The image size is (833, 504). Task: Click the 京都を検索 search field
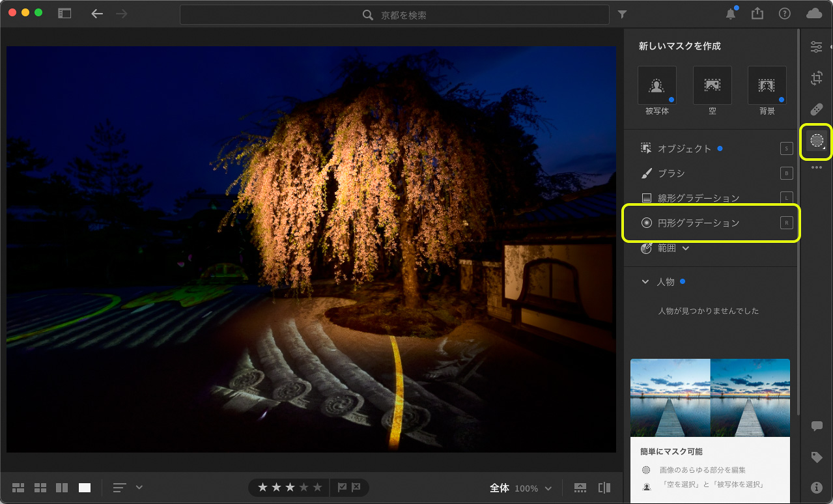(x=404, y=14)
